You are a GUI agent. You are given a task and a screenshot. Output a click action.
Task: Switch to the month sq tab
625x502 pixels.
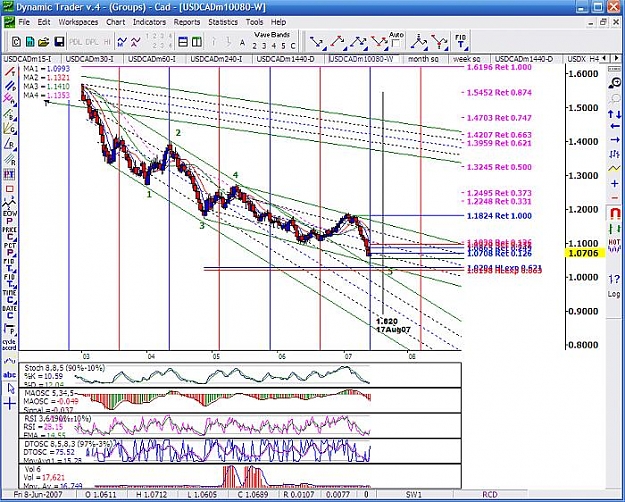(x=423, y=59)
